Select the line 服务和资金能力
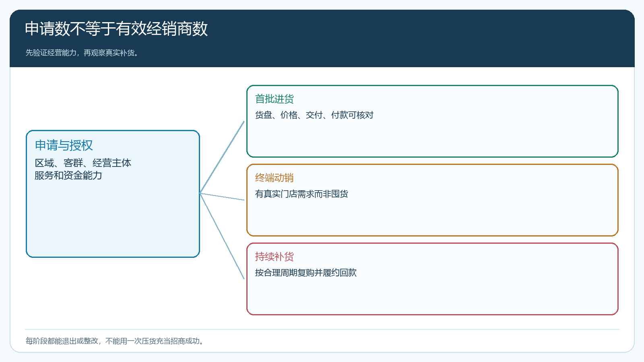Image resolution: width=644 pixels, height=362 pixels. pos(68,175)
